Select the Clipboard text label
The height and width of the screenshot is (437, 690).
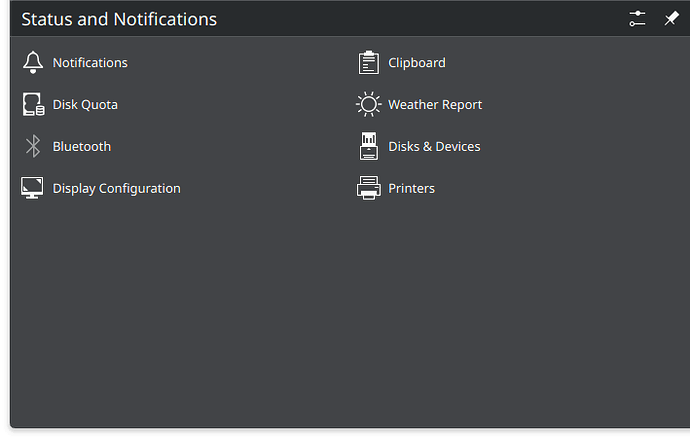pyautogui.click(x=417, y=62)
